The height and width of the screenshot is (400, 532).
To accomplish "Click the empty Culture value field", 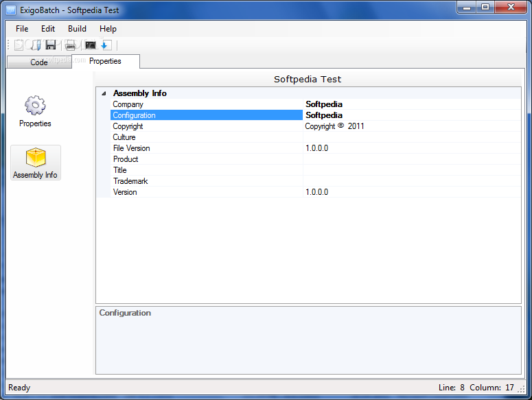I will (412, 137).
